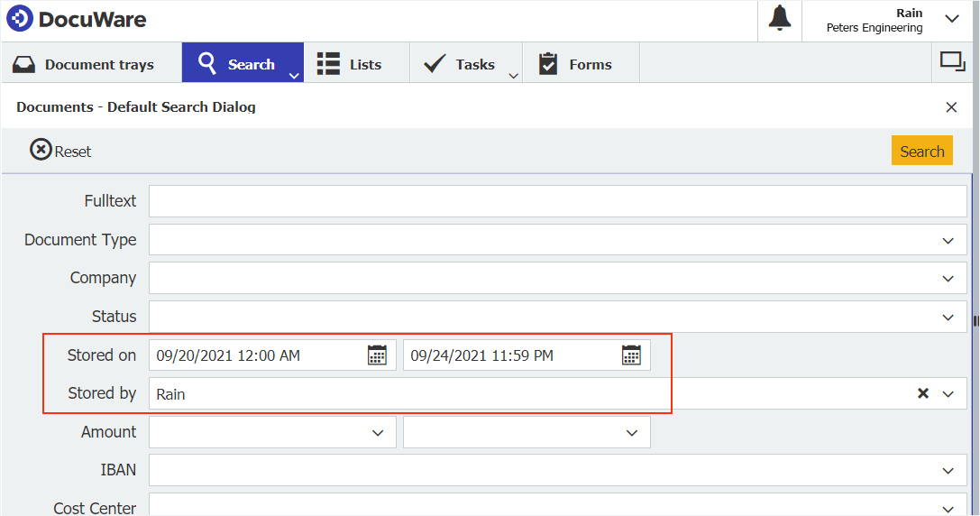
Task: Expand the IBAN dropdown
Action: point(948,471)
